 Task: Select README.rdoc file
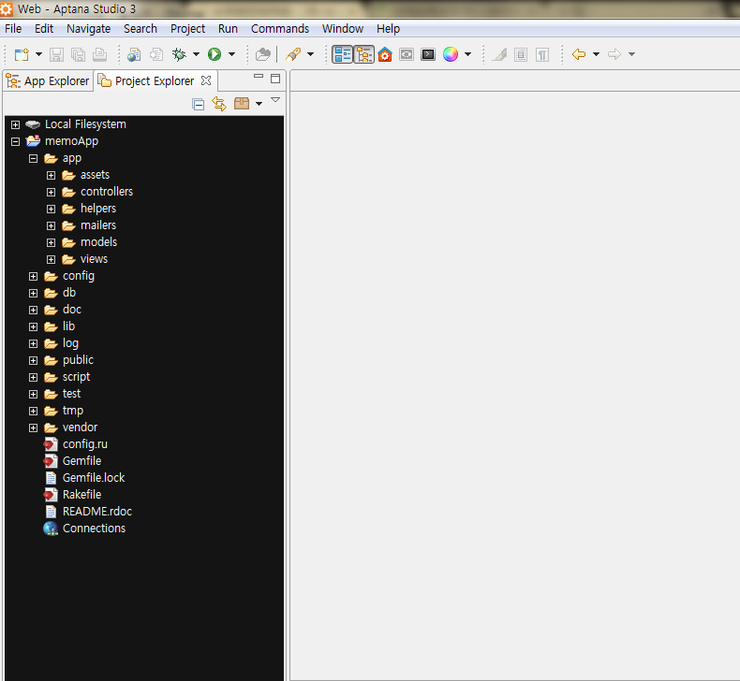pos(97,512)
